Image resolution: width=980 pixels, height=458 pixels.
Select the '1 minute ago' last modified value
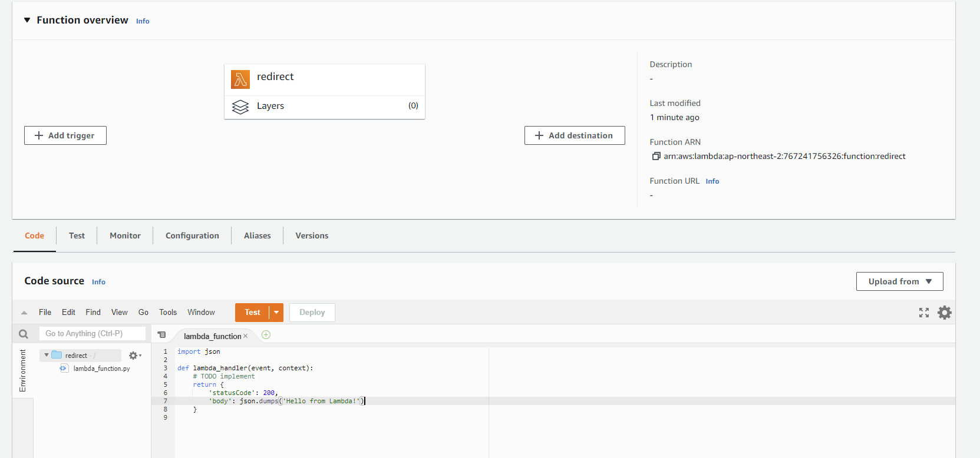[675, 117]
